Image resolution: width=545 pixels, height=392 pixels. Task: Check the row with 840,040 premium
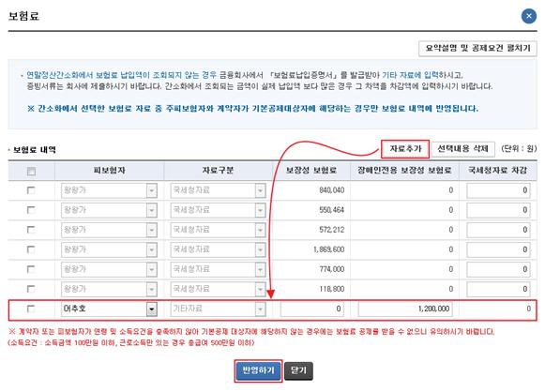(31, 190)
